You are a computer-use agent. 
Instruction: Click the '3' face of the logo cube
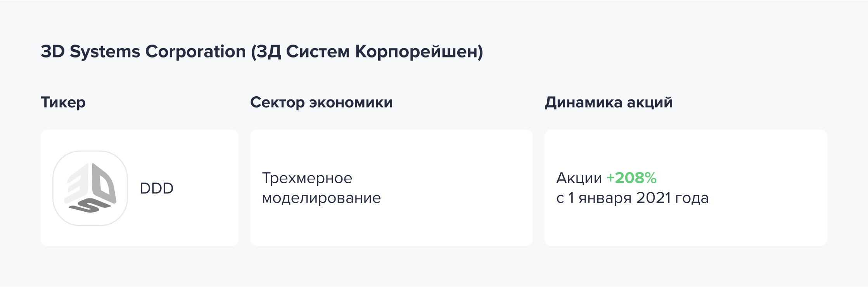(78, 183)
